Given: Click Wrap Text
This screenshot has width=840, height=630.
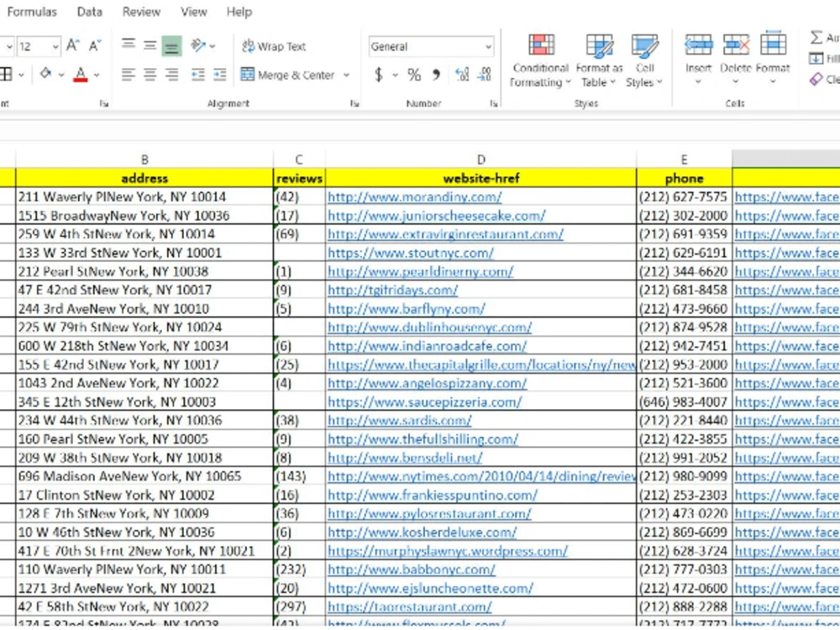Looking at the screenshot, I should pyautogui.click(x=274, y=46).
